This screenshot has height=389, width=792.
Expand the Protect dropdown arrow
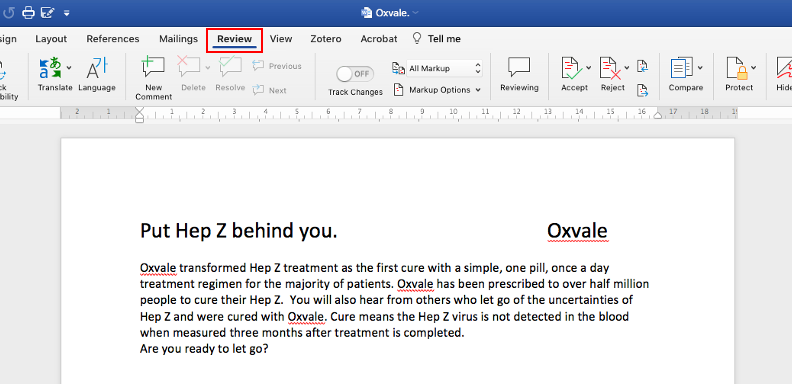[x=753, y=67]
